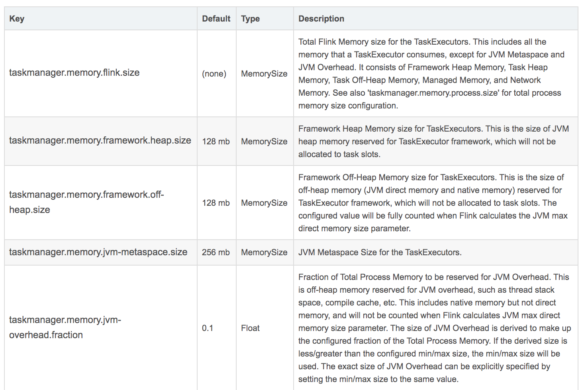Image resolution: width=588 pixels, height=390 pixels.
Task: Click the 'Total Flink Memory size' description text
Action: coord(431,74)
